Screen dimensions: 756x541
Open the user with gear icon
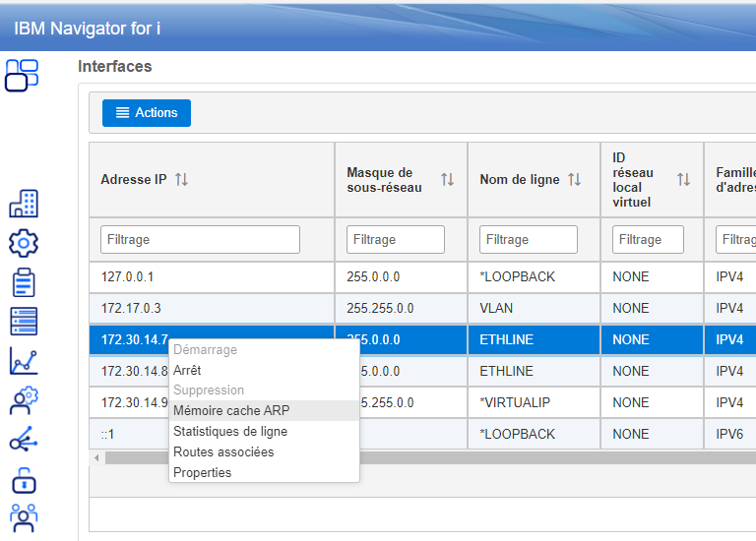(24, 400)
